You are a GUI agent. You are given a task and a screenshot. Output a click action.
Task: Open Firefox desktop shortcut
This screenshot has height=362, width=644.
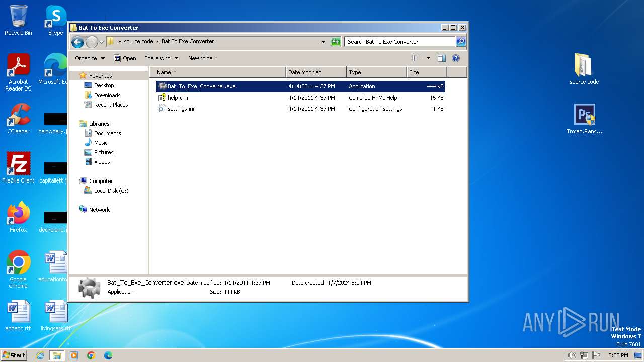18,217
